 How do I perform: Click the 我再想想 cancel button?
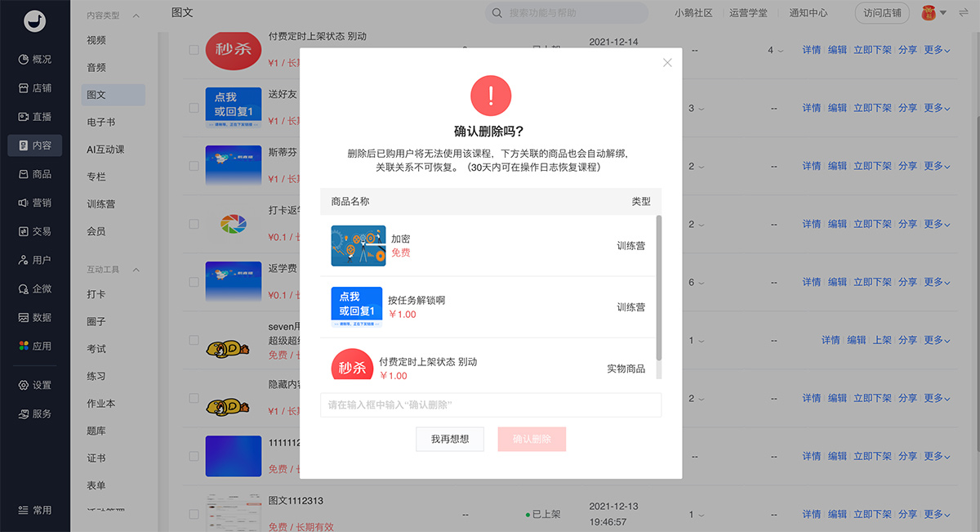(449, 439)
